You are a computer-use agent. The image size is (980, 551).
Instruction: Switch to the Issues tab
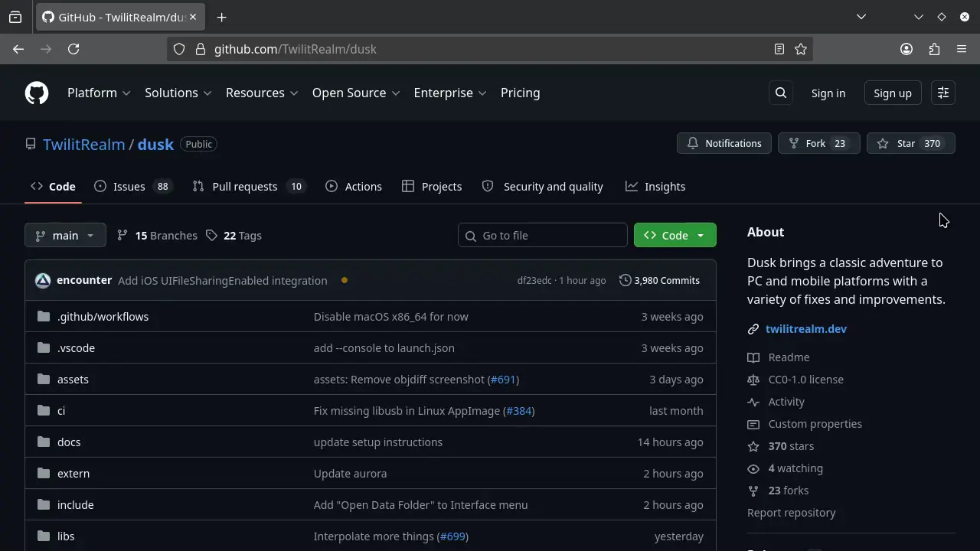(x=132, y=187)
